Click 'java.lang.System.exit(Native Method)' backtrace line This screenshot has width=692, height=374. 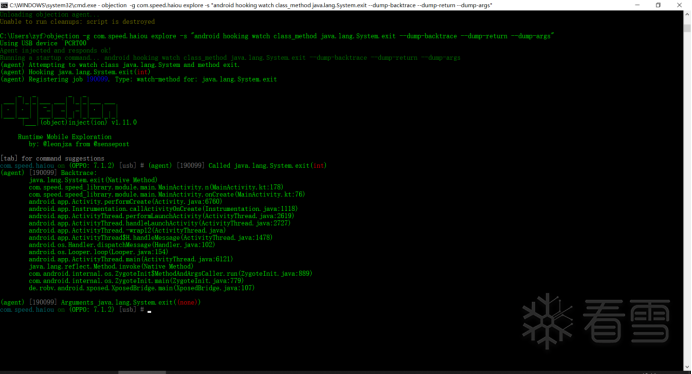coord(93,180)
